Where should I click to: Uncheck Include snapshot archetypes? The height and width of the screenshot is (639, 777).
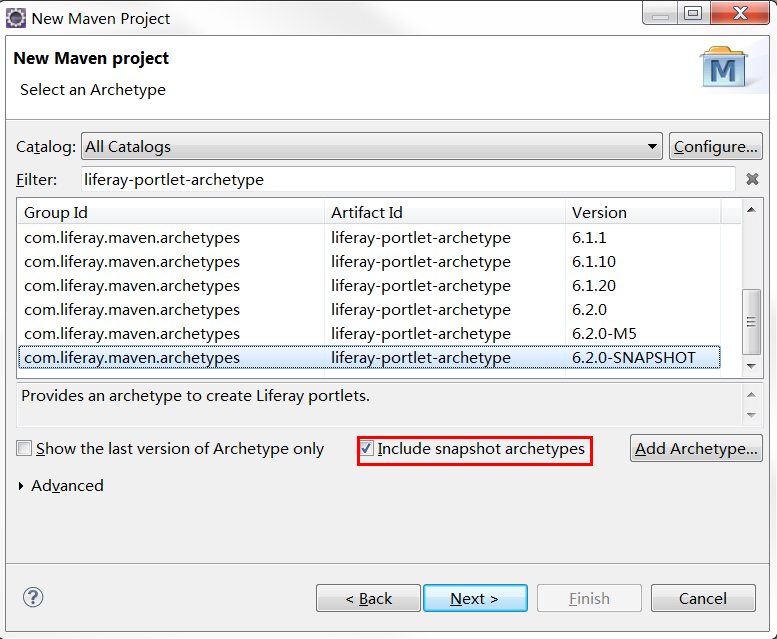tap(367, 449)
